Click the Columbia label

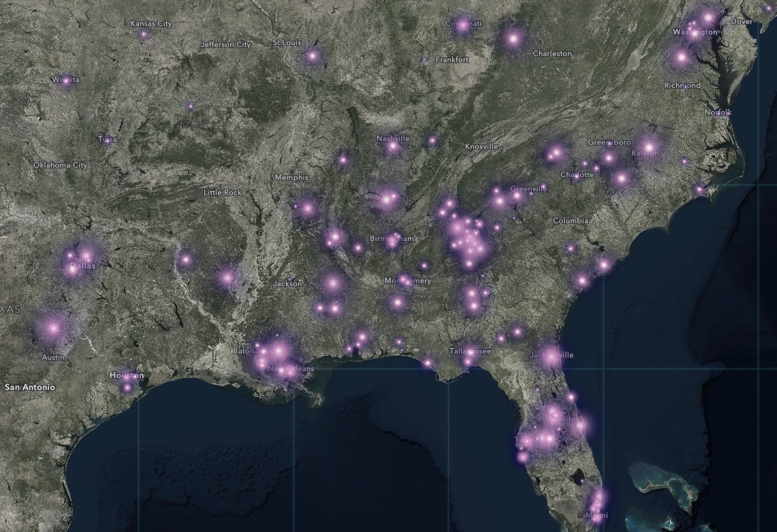point(571,221)
